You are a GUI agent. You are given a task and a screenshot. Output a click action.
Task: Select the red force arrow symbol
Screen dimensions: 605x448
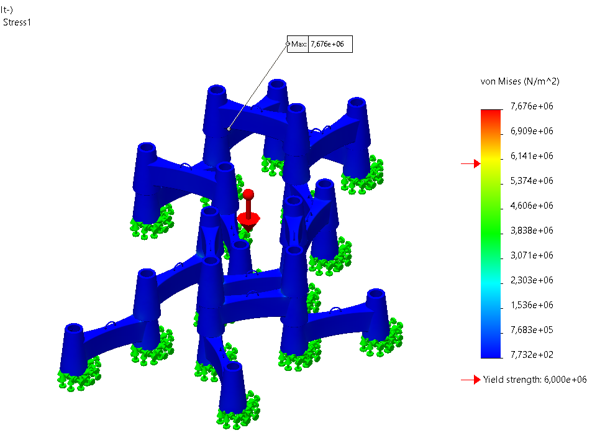click(248, 211)
